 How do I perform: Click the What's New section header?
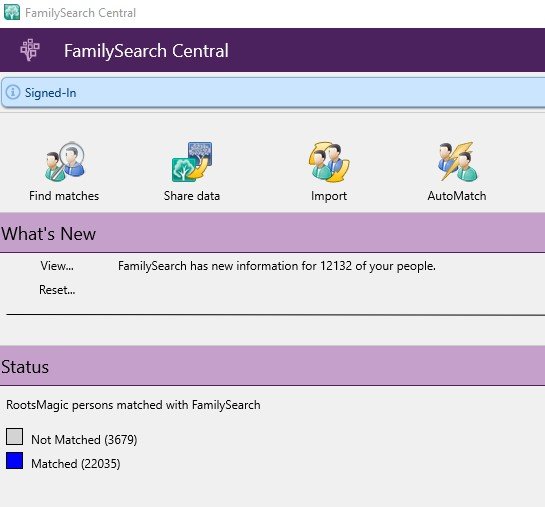(x=272, y=233)
